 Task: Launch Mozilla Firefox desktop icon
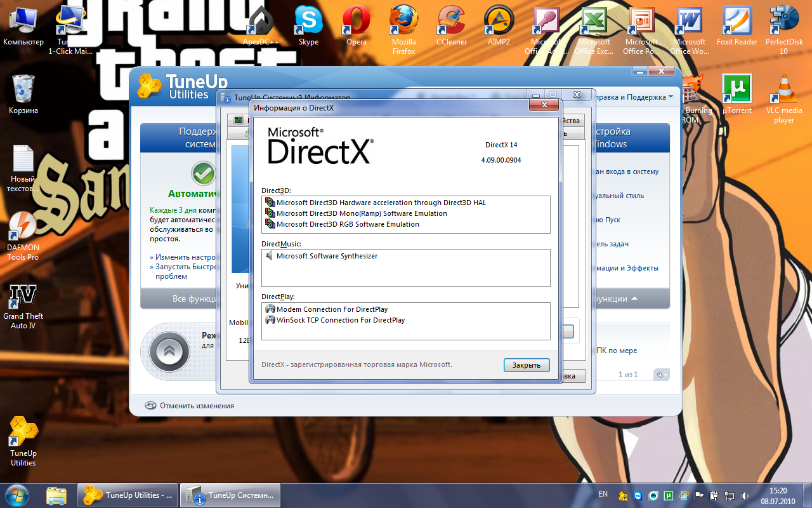point(404,30)
